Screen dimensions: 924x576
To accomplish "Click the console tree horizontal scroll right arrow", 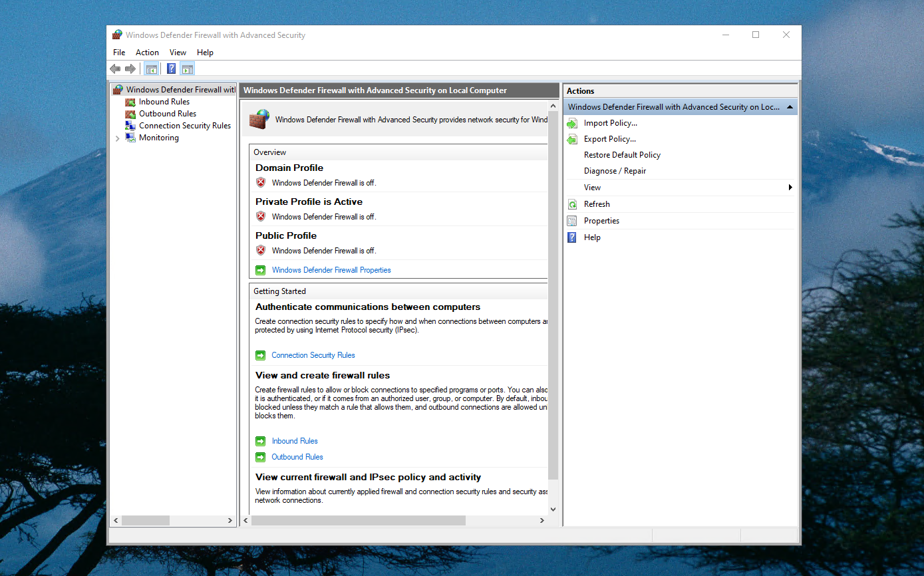I will point(230,521).
